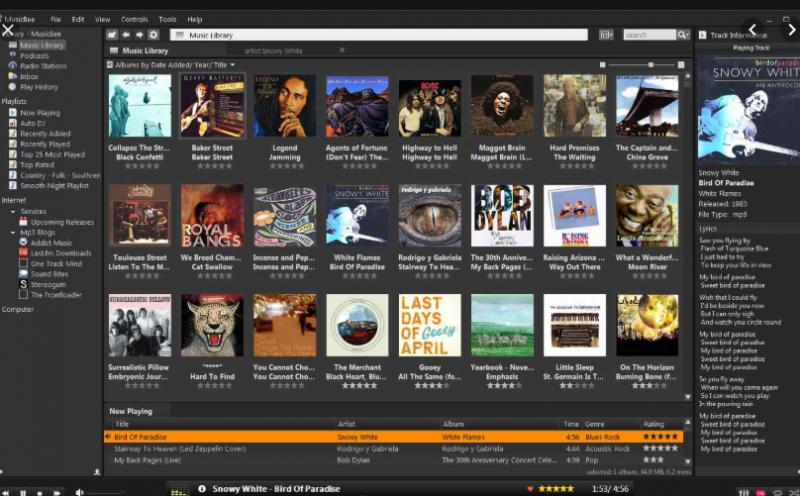Close the artist:Snowy White tab
Viewport: 800px width, 496px height.
click(x=342, y=50)
